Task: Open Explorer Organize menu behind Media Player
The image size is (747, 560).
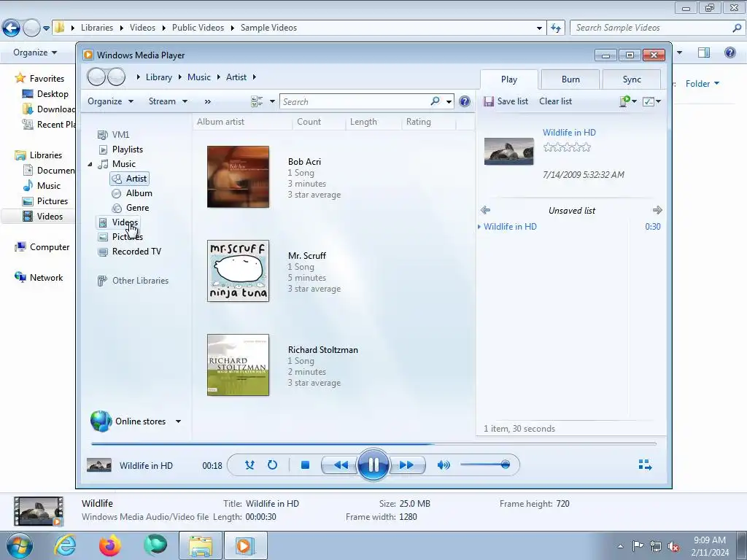Action: click(x=35, y=52)
